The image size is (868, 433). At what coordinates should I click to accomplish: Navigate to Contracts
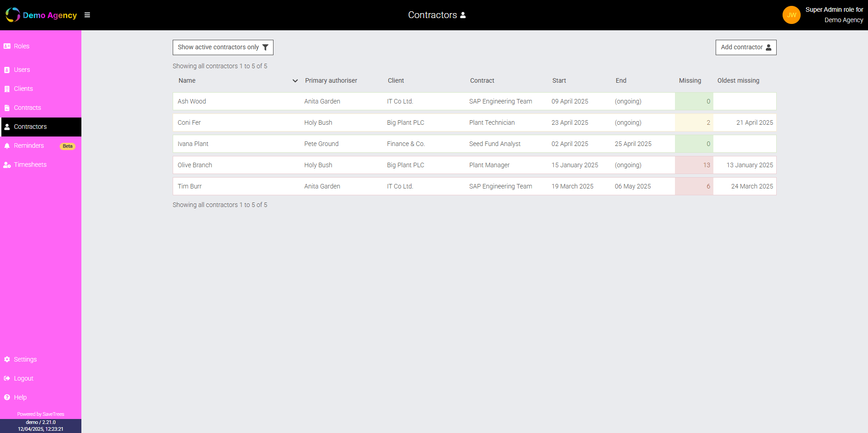41,108
